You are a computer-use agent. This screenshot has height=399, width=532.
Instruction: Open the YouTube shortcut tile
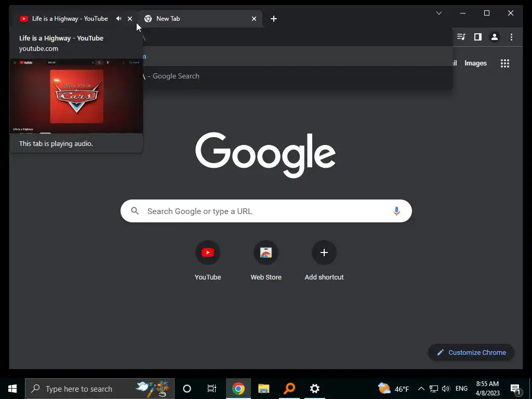tap(208, 261)
